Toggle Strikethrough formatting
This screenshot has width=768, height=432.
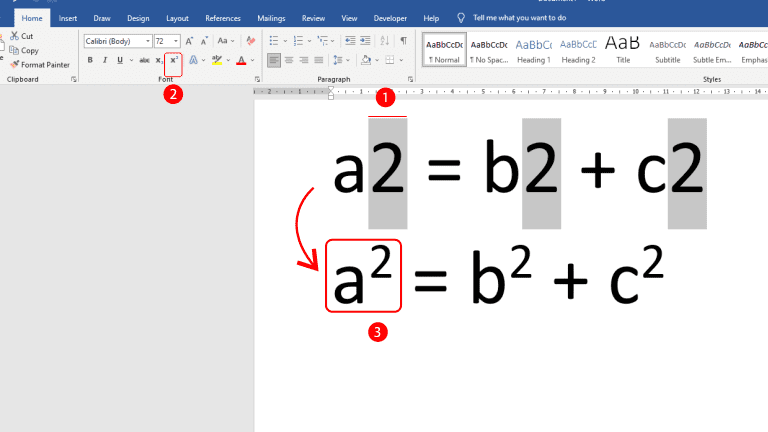tap(144, 60)
